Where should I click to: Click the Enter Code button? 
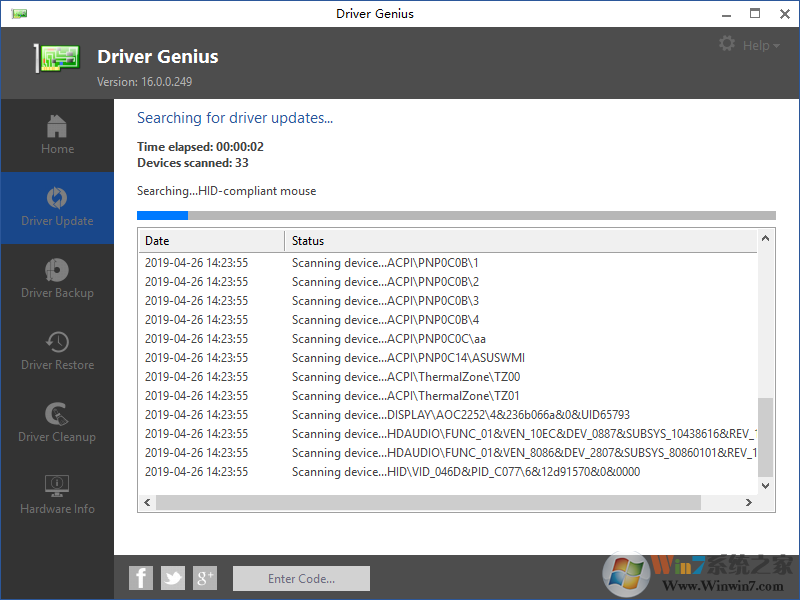pos(300,578)
